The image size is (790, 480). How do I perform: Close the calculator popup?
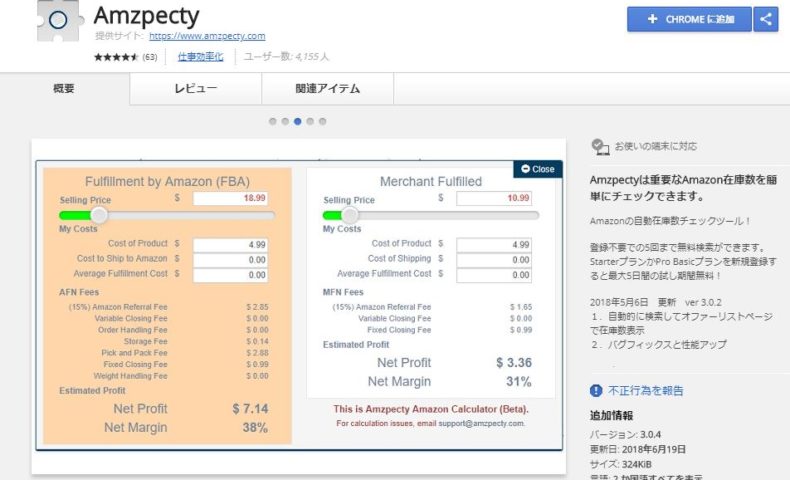[x=538, y=169]
